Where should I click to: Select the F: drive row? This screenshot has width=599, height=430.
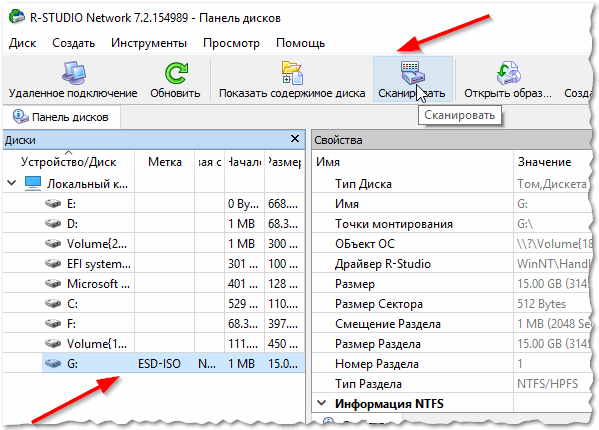[x=154, y=323]
